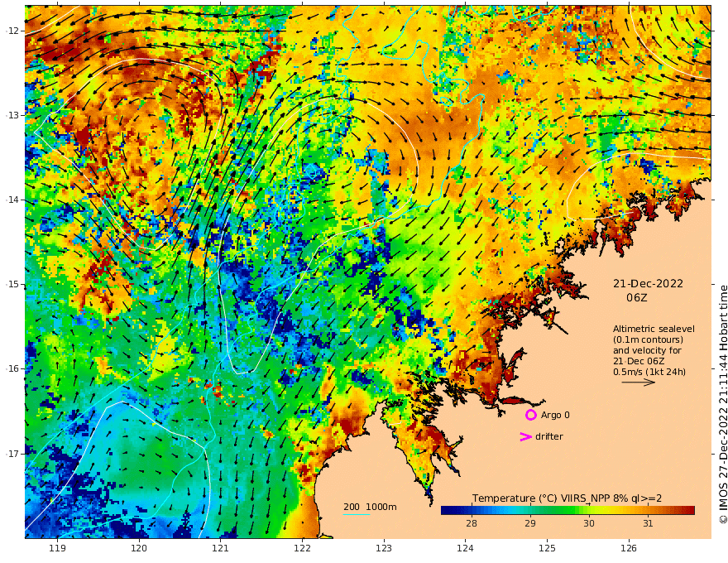Click the cyan 200m depth contour legend line
Image resolution: width=728 pixels, height=563 pixels.
(x=357, y=514)
